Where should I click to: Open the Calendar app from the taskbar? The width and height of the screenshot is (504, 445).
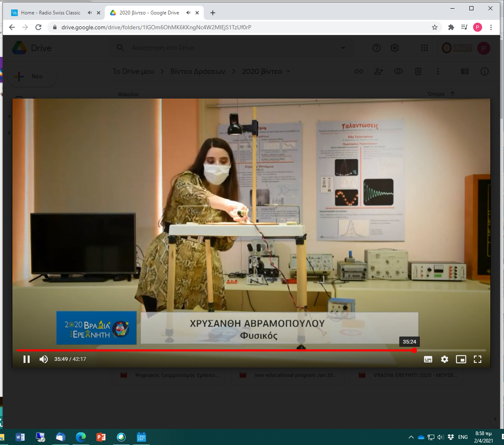141,437
